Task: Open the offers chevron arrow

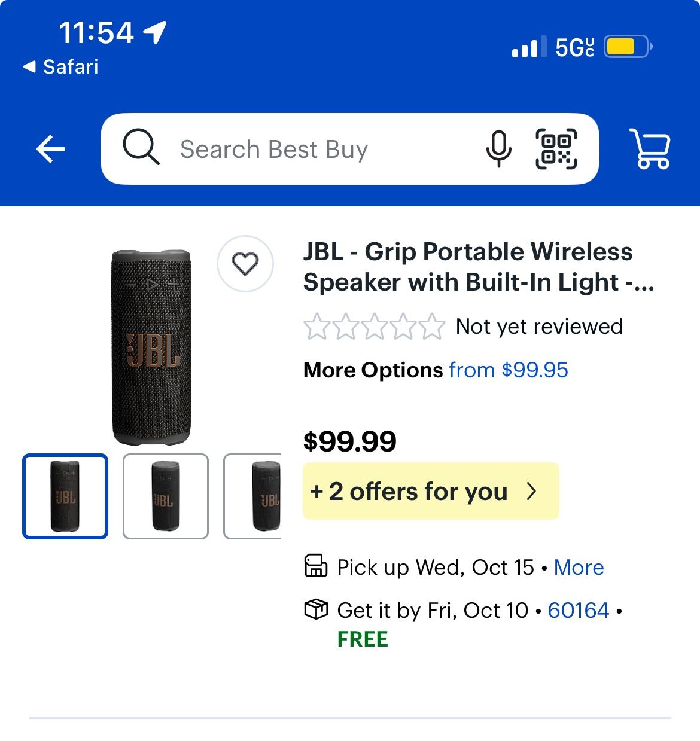Action: [x=531, y=492]
